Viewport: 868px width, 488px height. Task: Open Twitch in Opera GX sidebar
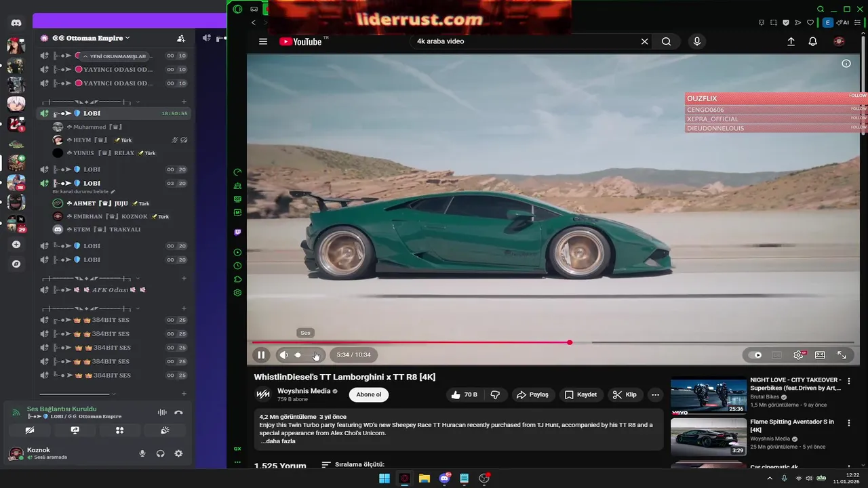[237, 232]
